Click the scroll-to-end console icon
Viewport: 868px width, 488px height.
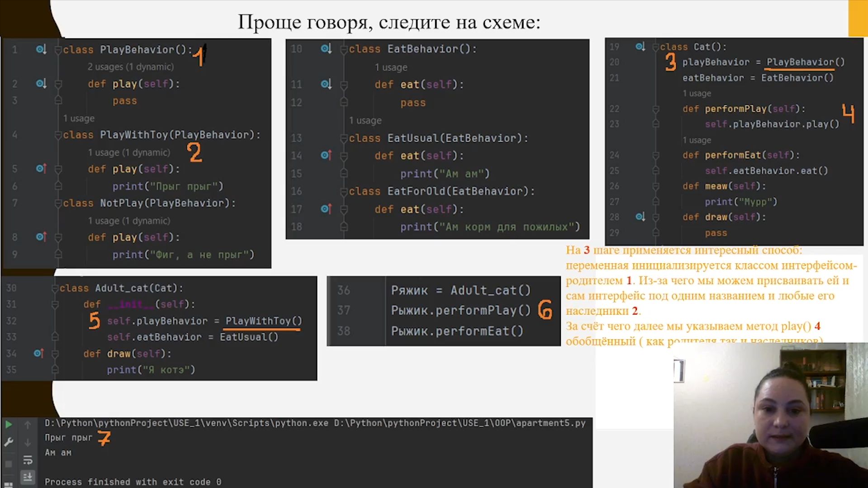28,477
